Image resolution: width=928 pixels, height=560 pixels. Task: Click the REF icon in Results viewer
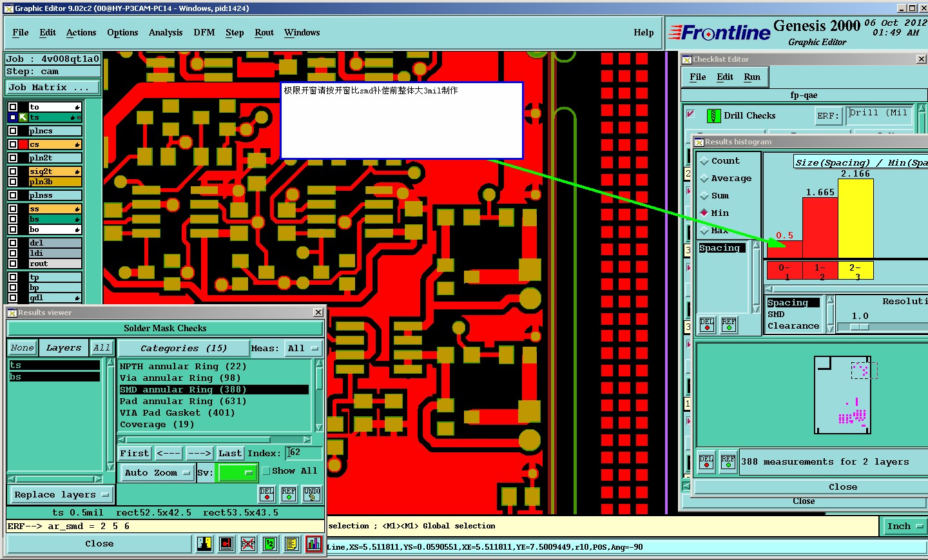[289, 494]
